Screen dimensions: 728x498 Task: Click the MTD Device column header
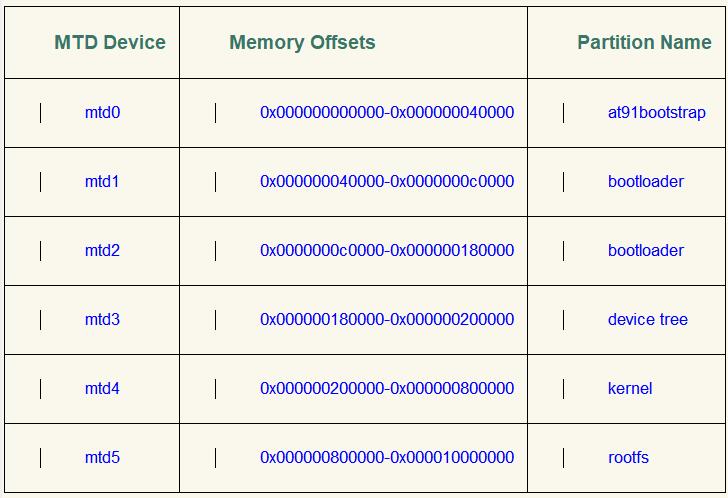point(110,43)
